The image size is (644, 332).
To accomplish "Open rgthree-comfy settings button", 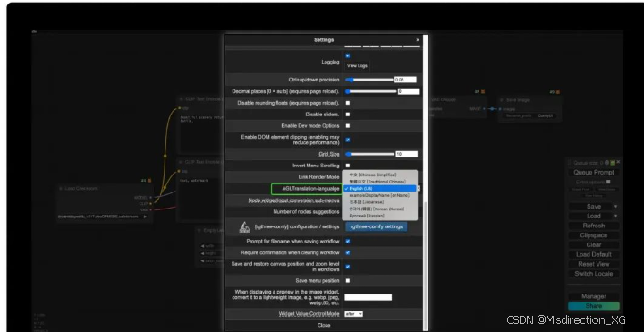I will tap(377, 226).
